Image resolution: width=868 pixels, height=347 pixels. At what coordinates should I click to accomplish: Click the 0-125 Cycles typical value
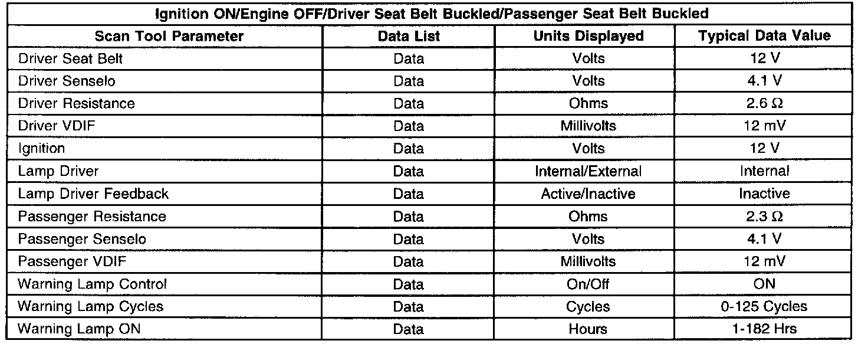[764, 306]
